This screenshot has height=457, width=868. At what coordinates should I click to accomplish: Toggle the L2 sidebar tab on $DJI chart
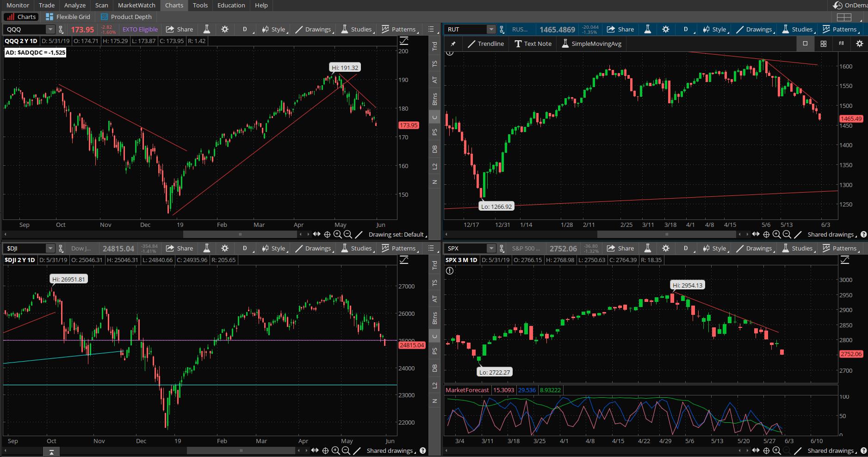(x=434, y=385)
